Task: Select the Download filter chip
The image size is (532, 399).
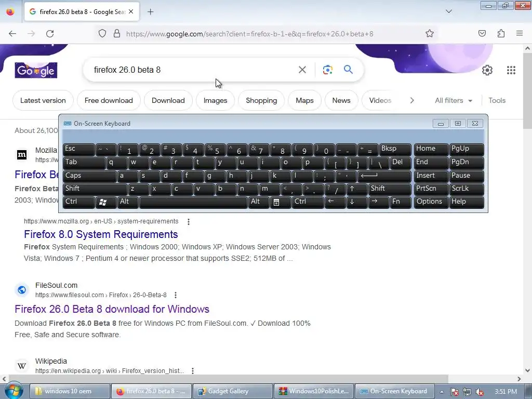Action: coord(168,100)
